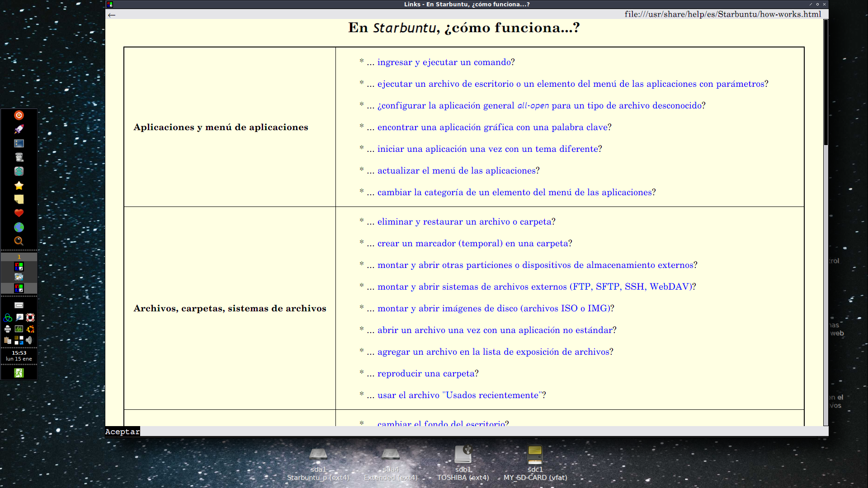Viewport: 868px width, 488px height.
Task: Click heading "Archivos, carpetas, sistemas de archivos"
Action: 230,309
